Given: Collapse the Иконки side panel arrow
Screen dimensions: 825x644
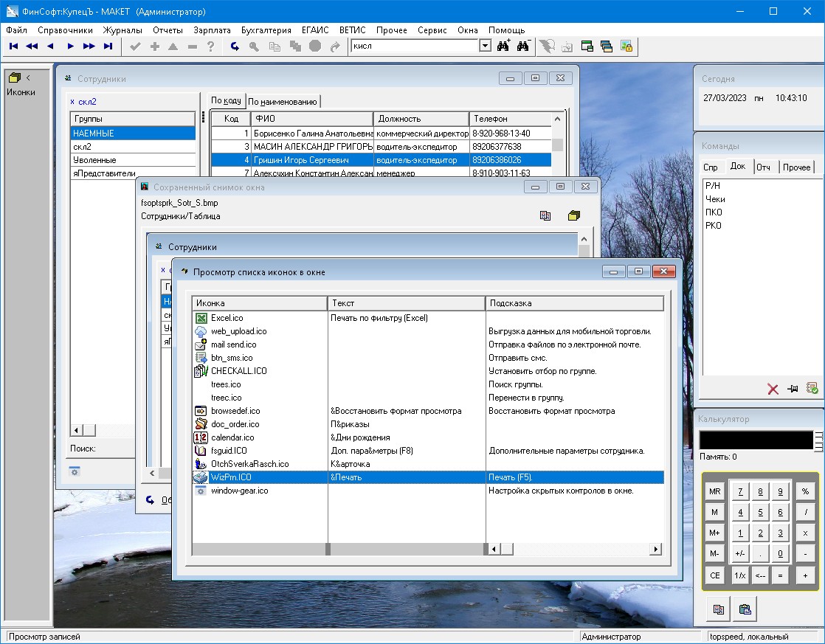Looking at the screenshot, I should [28, 77].
